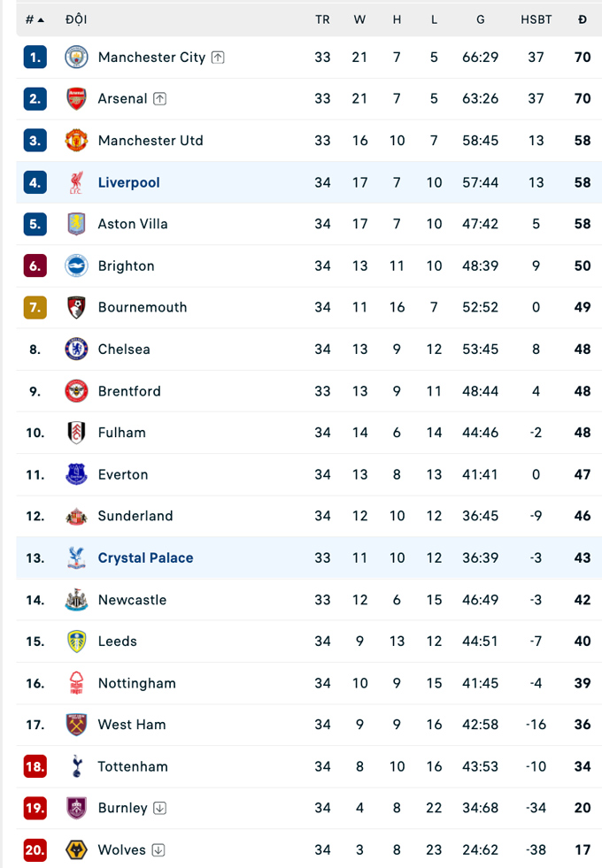
Task: Click the Chelsea club crest
Action: click(x=77, y=350)
